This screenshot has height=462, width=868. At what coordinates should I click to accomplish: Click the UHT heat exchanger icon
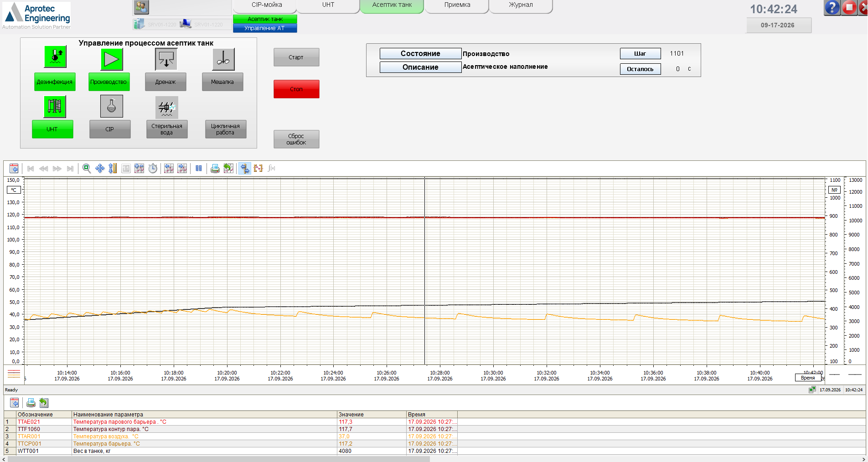(x=55, y=107)
